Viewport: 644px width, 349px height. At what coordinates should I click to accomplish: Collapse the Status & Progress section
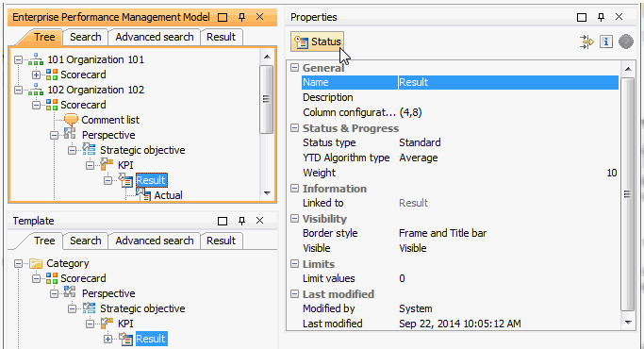coord(294,128)
